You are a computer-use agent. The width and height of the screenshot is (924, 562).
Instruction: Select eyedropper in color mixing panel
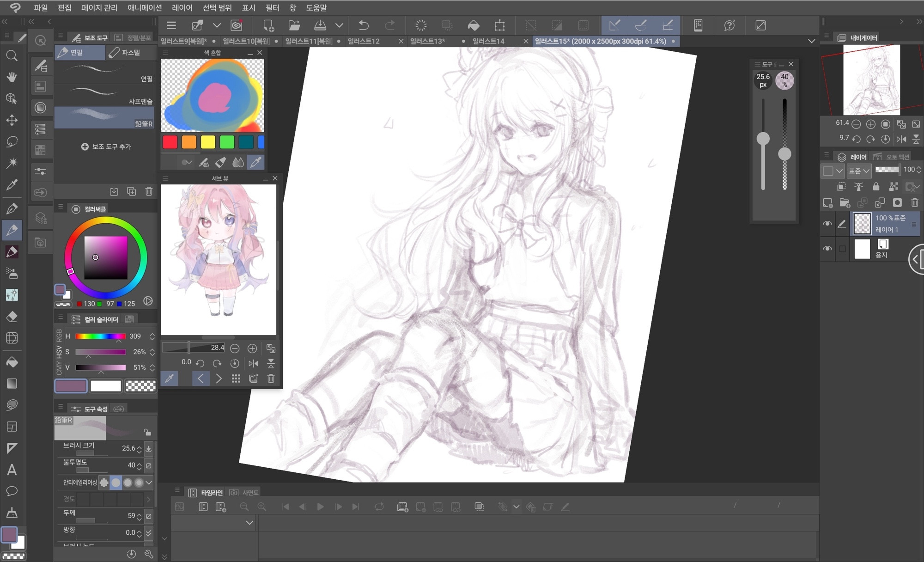255,162
